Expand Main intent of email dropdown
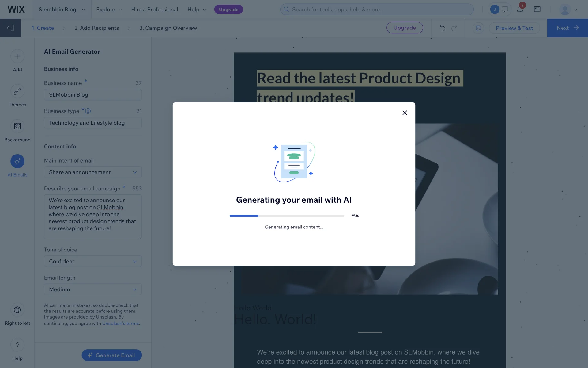 (93, 172)
